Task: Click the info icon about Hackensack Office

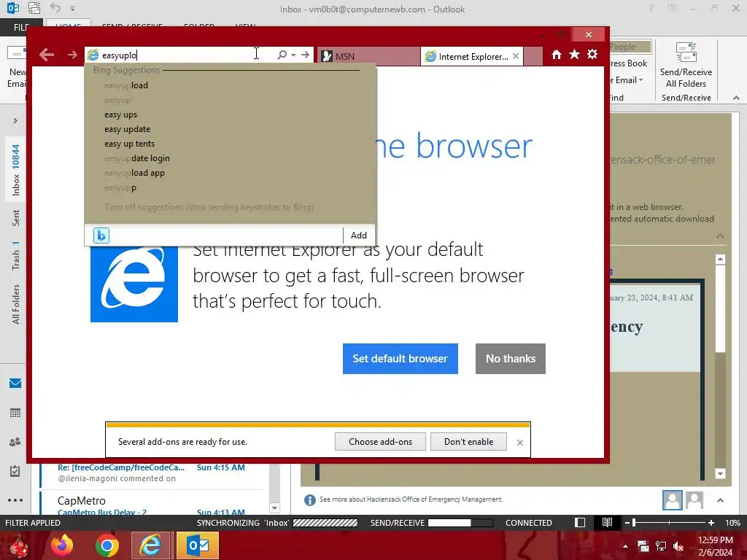Action: [309, 500]
